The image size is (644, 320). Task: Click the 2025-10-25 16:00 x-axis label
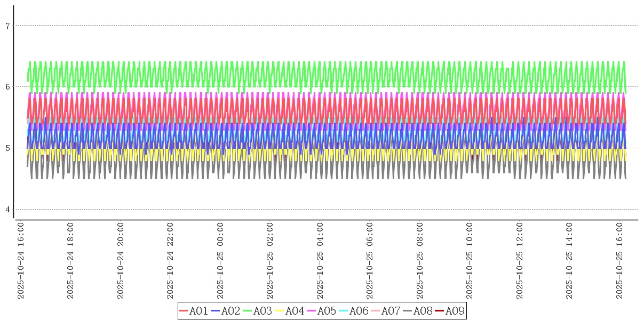pyautogui.click(x=619, y=261)
